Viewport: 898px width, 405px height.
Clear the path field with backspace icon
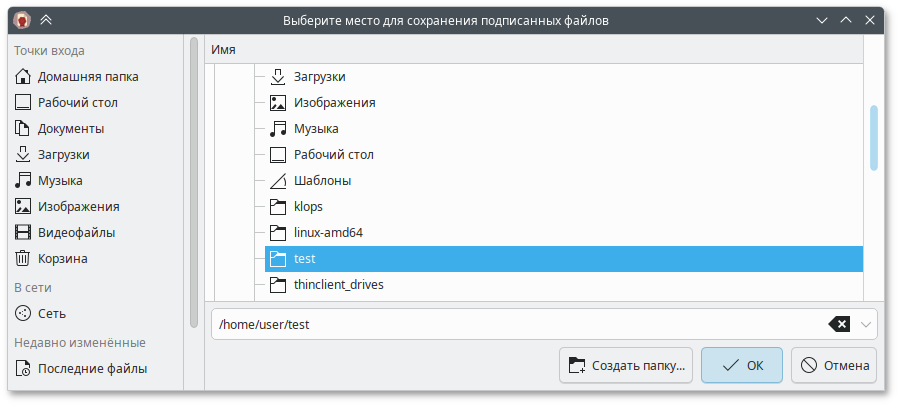click(x=839, y=324)
